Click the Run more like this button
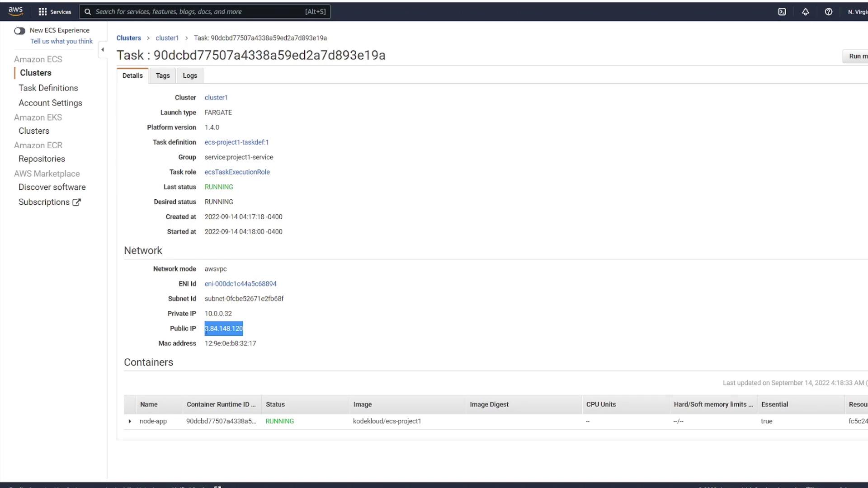Viewport: 868px width, 488px height. (x=856, y=56)
